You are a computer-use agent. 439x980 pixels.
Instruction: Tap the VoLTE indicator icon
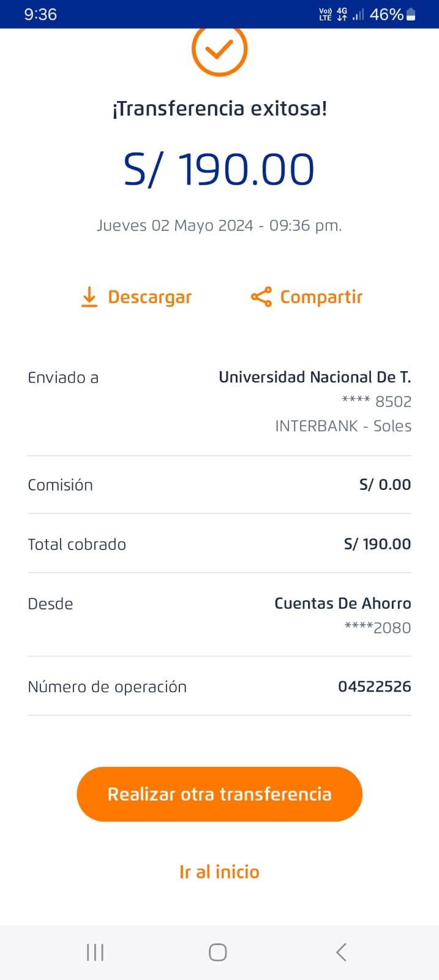(x=325, y=14)
